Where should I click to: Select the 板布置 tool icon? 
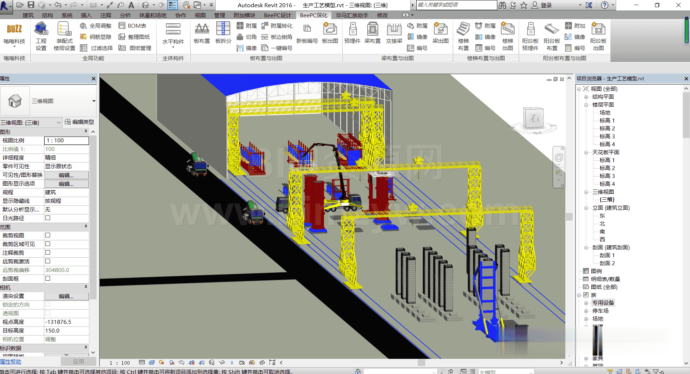click(x=202, y=33)
